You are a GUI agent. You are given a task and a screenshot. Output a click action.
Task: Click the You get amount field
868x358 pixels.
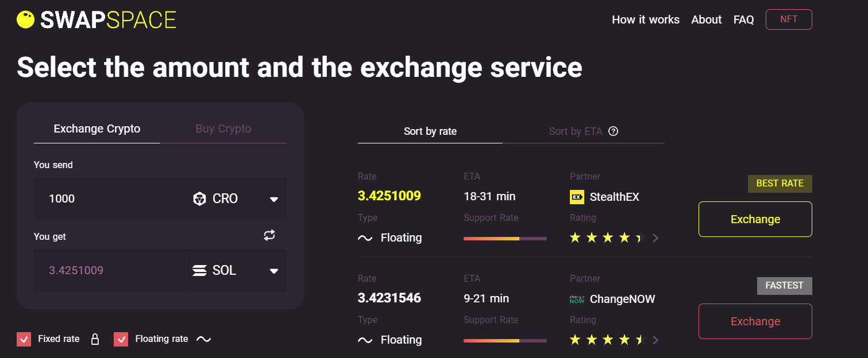click(x=110, y=270)
